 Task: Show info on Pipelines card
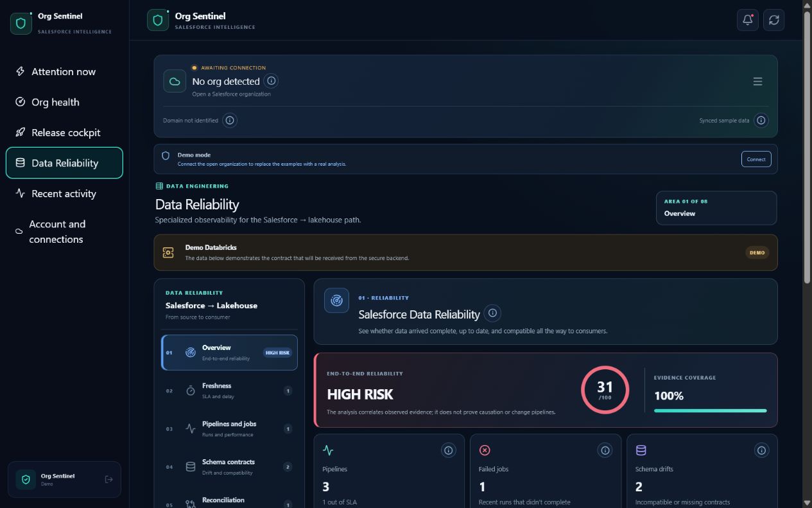449,450
